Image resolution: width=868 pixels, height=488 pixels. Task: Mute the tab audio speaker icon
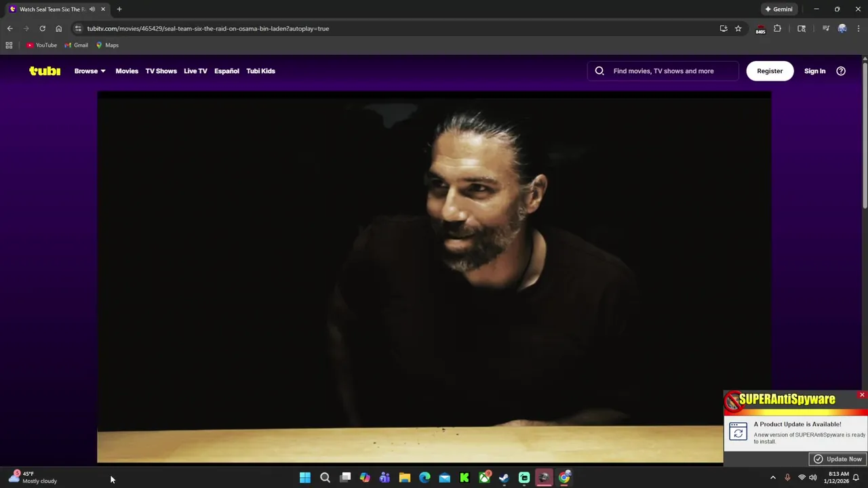coord(92,9)
